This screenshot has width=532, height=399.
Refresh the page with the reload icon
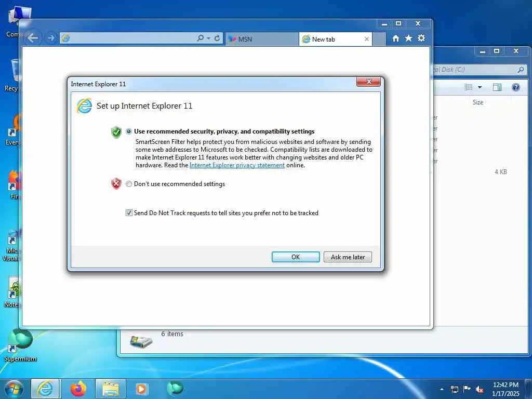(x=217, y=38)
